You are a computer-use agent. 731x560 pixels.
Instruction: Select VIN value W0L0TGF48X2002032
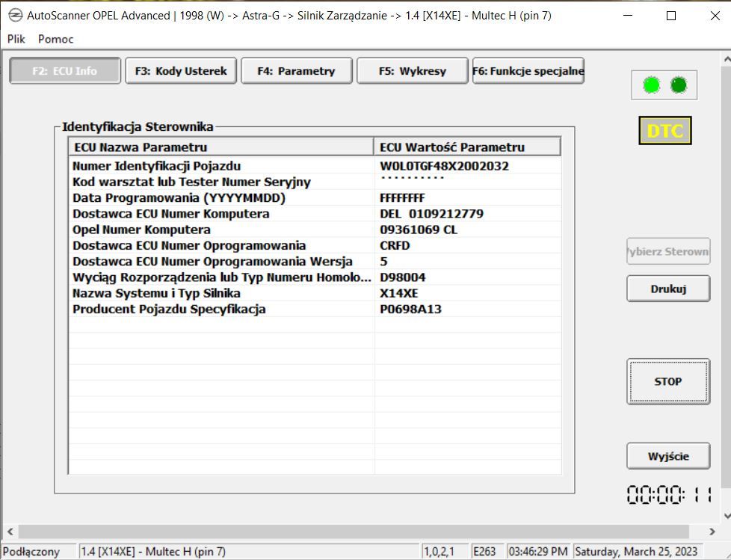[444, 166]
